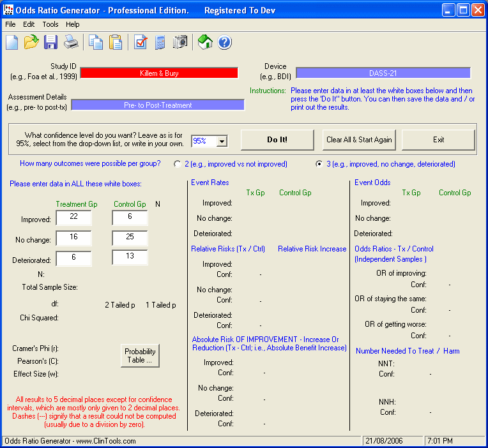The height and width of the screenshot is (448, 488).
Task: Click the Control Gp Deteriorated box
Action: (130, 257)
